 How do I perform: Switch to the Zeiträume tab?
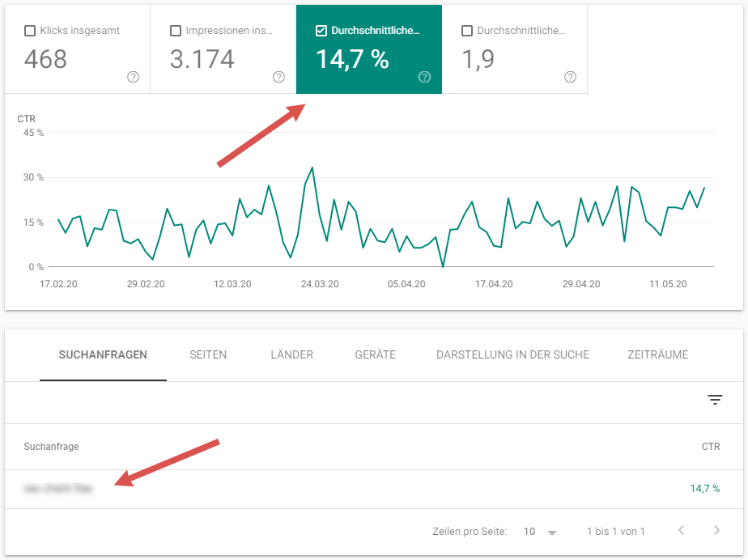point(658,355)
